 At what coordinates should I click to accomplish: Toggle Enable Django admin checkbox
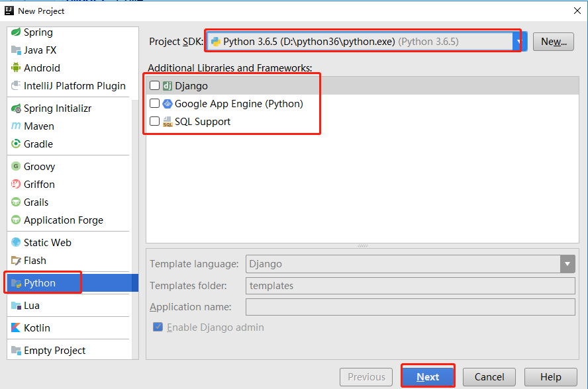tap(158, 327)
